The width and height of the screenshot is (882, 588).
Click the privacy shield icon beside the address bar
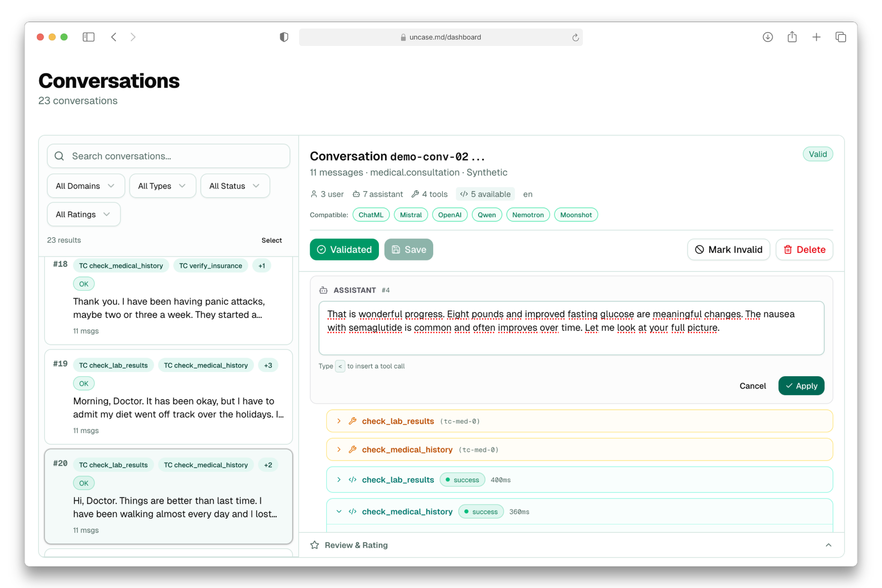pyautogui.click(x=284, y=37)
